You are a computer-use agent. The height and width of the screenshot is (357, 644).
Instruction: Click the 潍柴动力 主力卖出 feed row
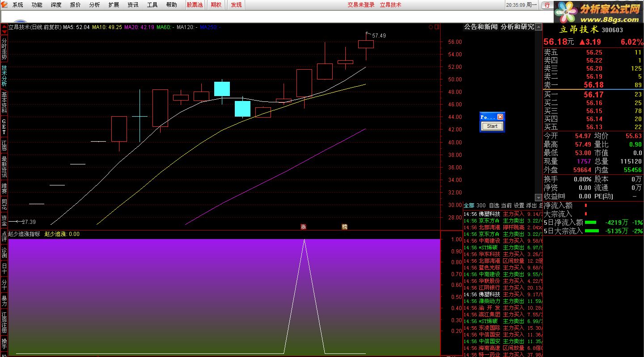click(503, 301)
